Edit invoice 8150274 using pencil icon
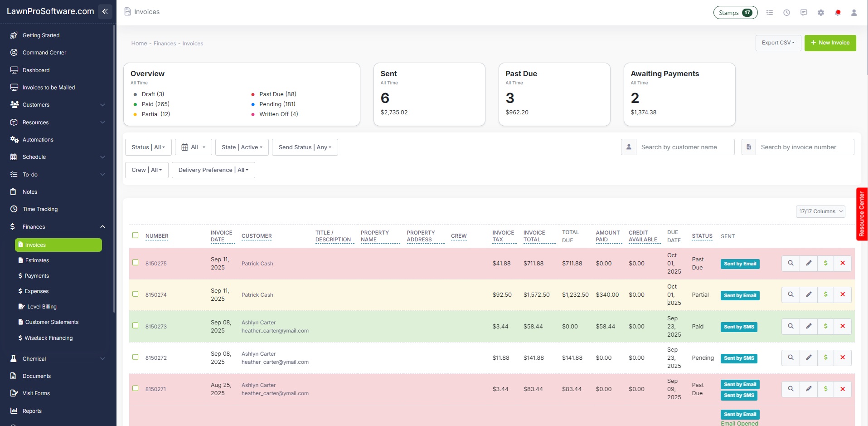Screen dimensions: 868x426 click(x=809, y=294)
